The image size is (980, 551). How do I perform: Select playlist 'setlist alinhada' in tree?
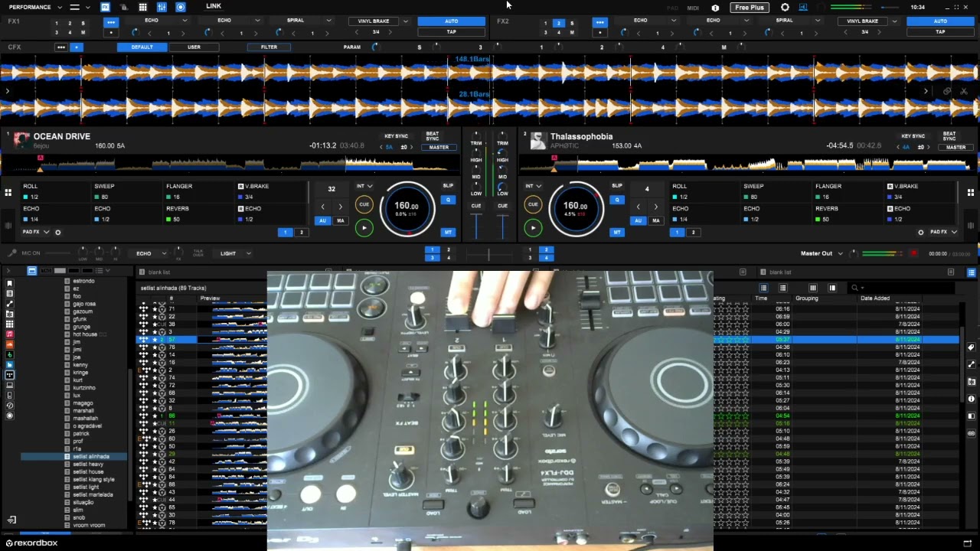pos(91,456)
